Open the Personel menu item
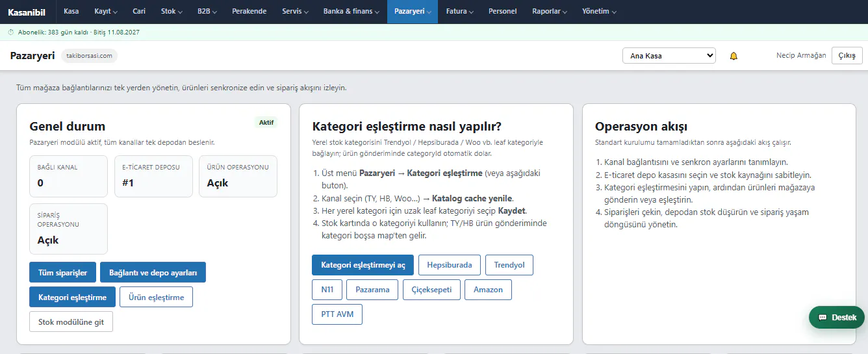Screen dimensions: 868x354 503,11
